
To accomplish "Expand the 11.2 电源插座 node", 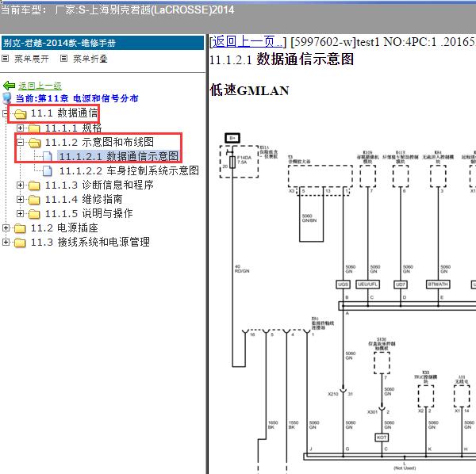I will click(6, 227).
